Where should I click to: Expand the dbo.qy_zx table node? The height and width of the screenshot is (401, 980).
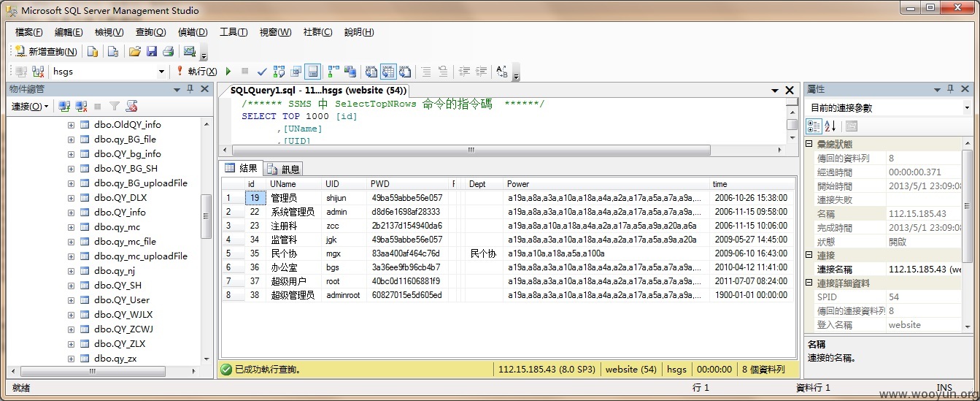[x=71, y=359]
